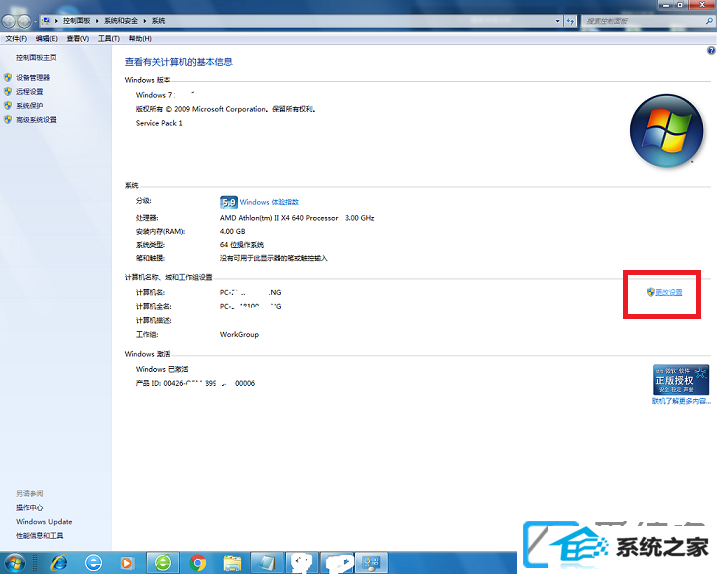Screen dimensions: 717x574
Task: Open the notepad-style taskbar window
Action: [267, 563]
